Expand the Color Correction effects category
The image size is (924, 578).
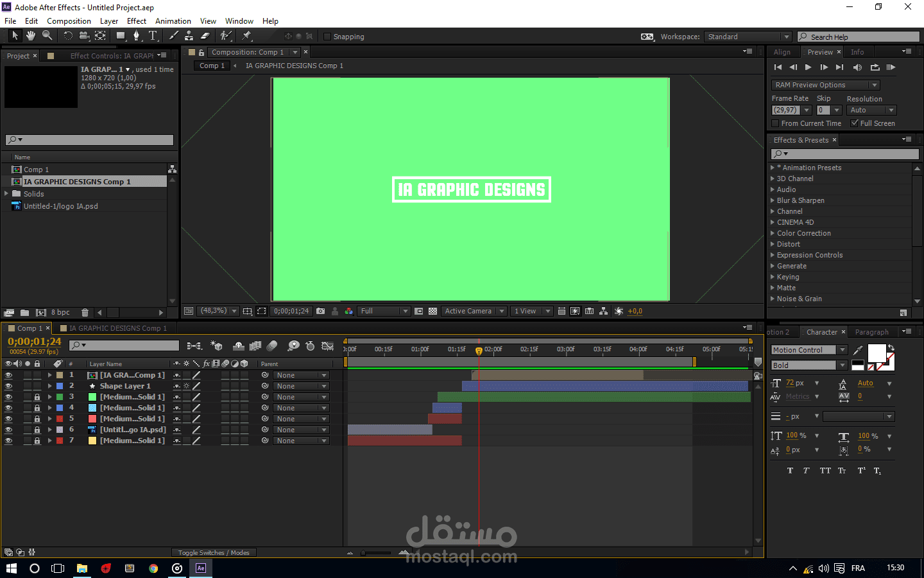coord(773,233)
